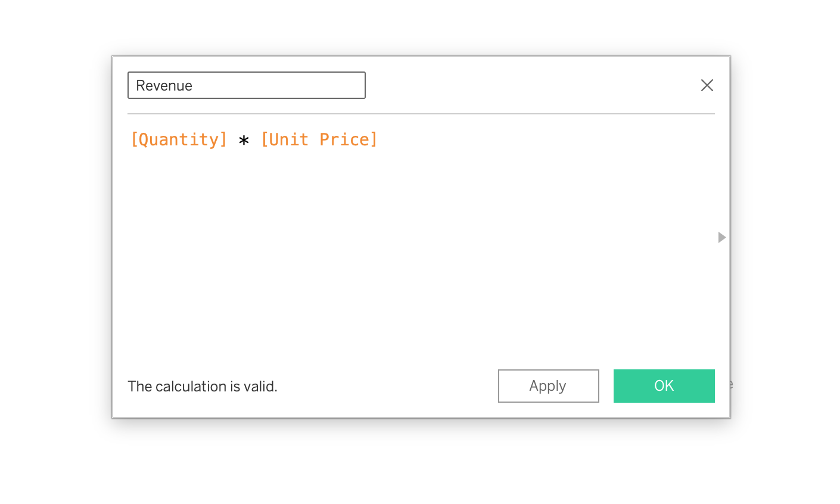Image resolution: width=840 pixels, height=504 pixels.
Task: Place cursor on the [Quantity] field token
Action: click(x=179, y=139)
